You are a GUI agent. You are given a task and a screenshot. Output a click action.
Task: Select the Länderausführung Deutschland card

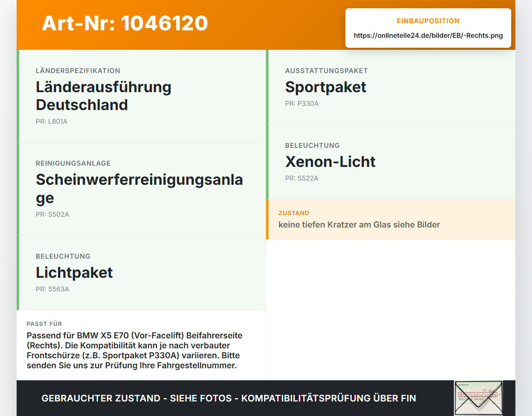[x=141, y=96]
